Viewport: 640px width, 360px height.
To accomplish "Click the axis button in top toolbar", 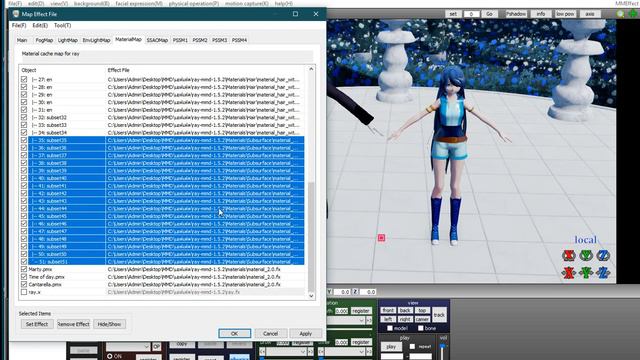I will click(590, 14).
